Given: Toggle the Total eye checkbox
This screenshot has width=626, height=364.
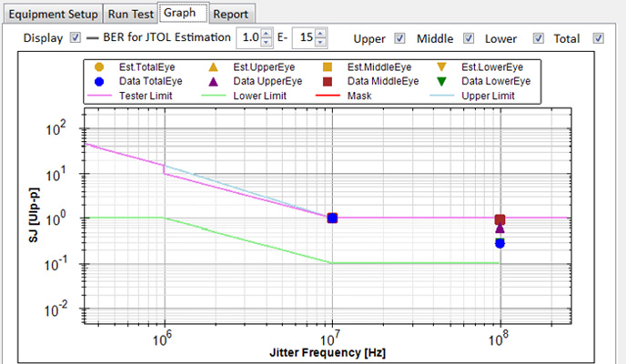Looking at the screenshot, I should pos(598,38).
